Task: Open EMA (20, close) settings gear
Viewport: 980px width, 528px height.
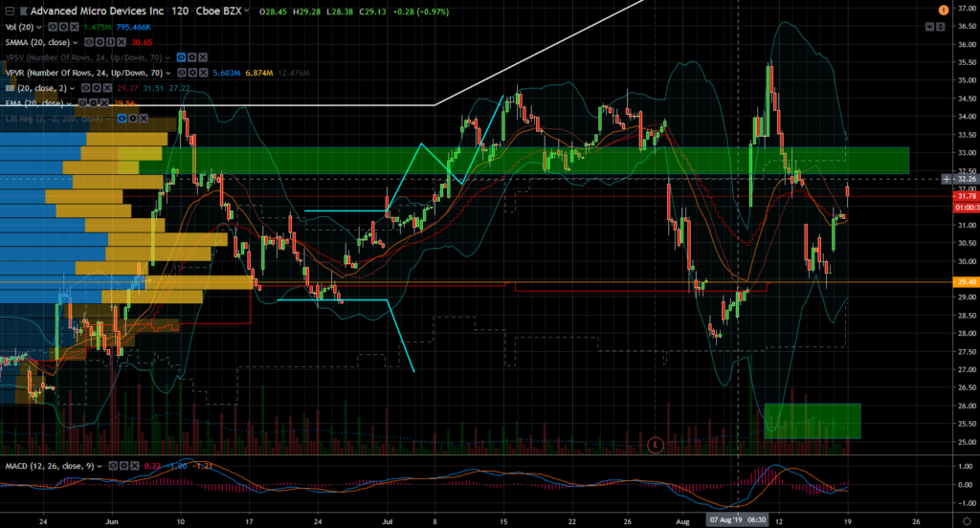Action: tap(93, 103)
